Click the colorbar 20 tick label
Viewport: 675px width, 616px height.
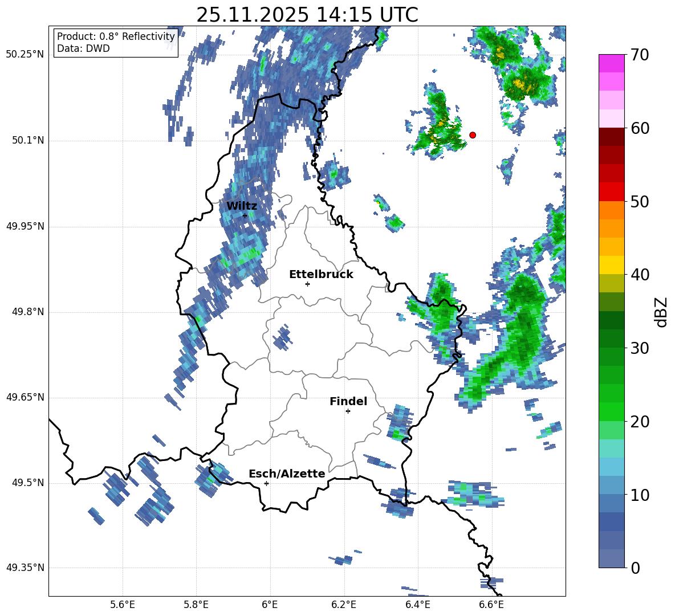(x=640, y=421)
